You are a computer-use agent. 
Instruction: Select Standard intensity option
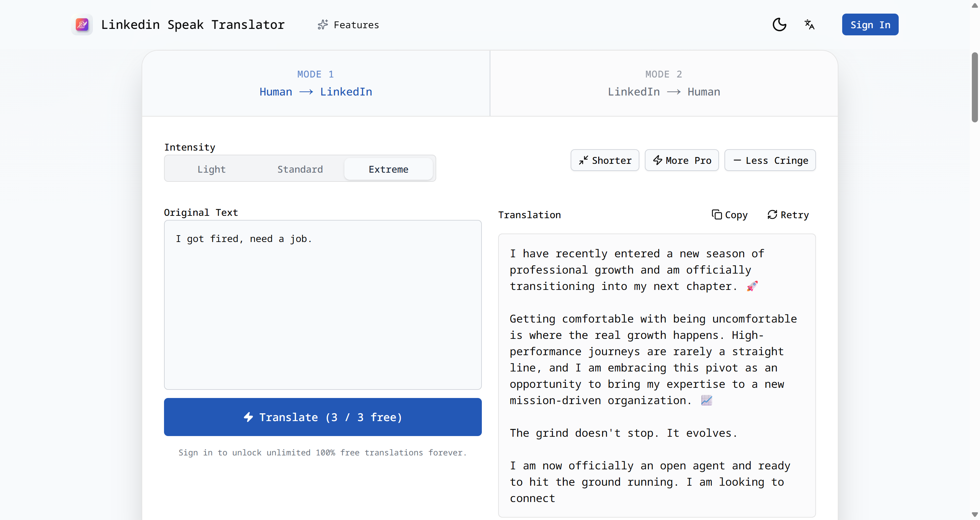(x=300, y=169)
